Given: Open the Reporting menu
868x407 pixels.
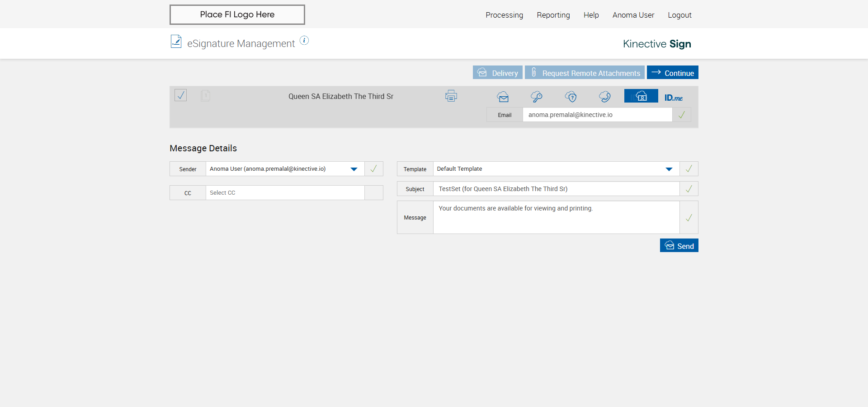Looking at the screenshot, I should click(x=553, y=15).
